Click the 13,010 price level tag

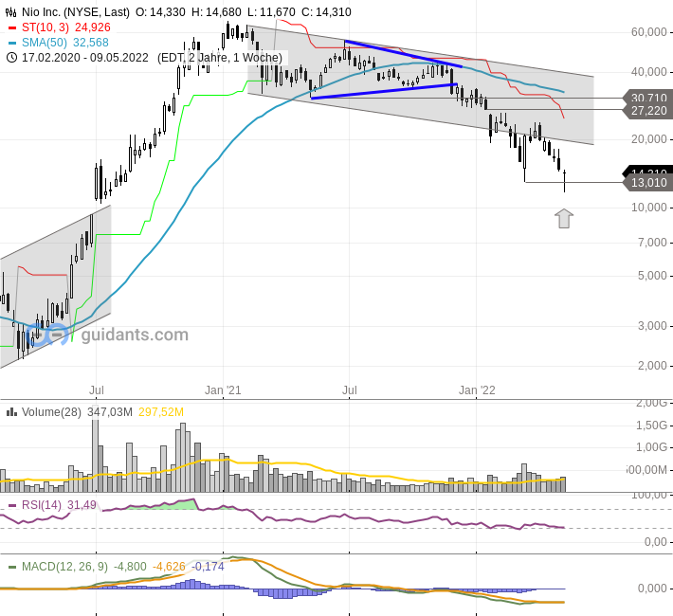point(648,183)
